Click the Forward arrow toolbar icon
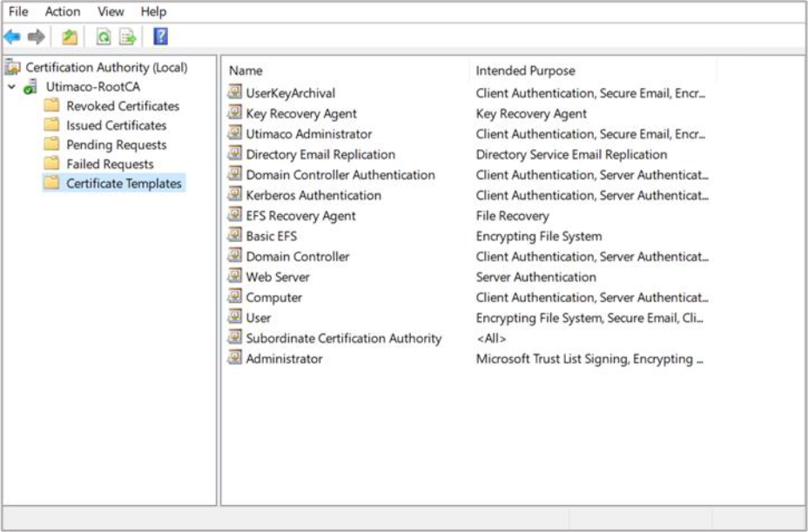This screenshot has width=808, height=532. (x=36, y=37)
